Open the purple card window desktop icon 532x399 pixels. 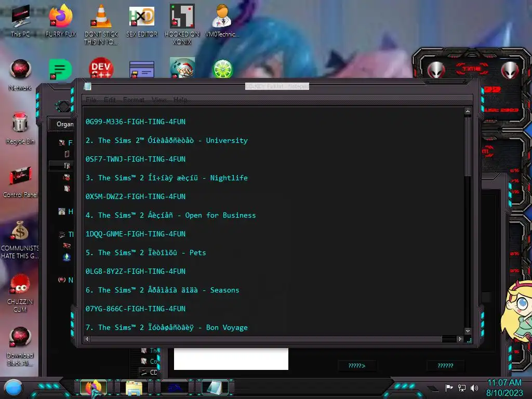pos(142,70)
